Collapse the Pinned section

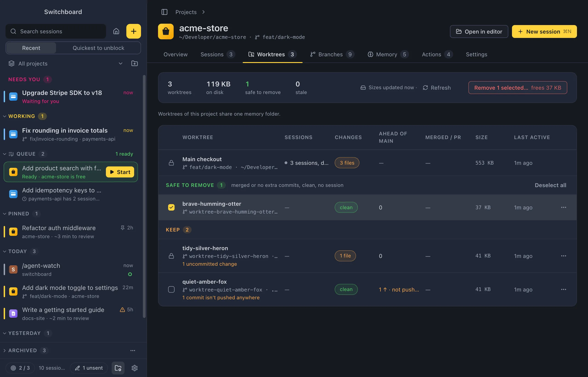[4, 214]
